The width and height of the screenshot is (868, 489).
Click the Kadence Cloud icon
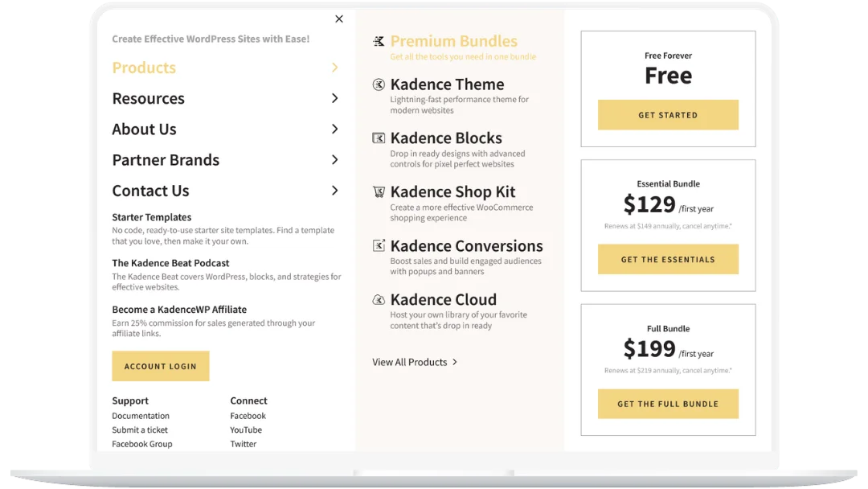[x=379, y=300]
